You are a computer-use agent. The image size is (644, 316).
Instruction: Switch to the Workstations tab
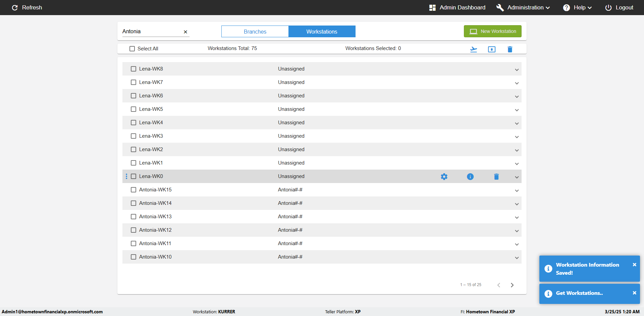pos(322,32)
